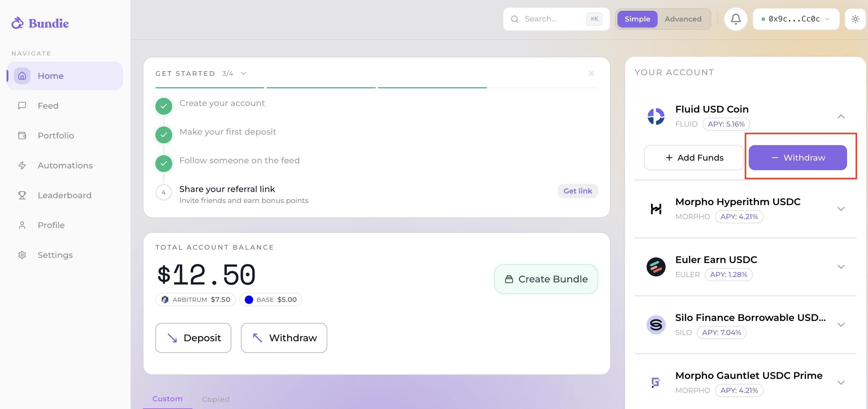
Task: Click the Arbitrum chain icon
Action: pos(165,300)
